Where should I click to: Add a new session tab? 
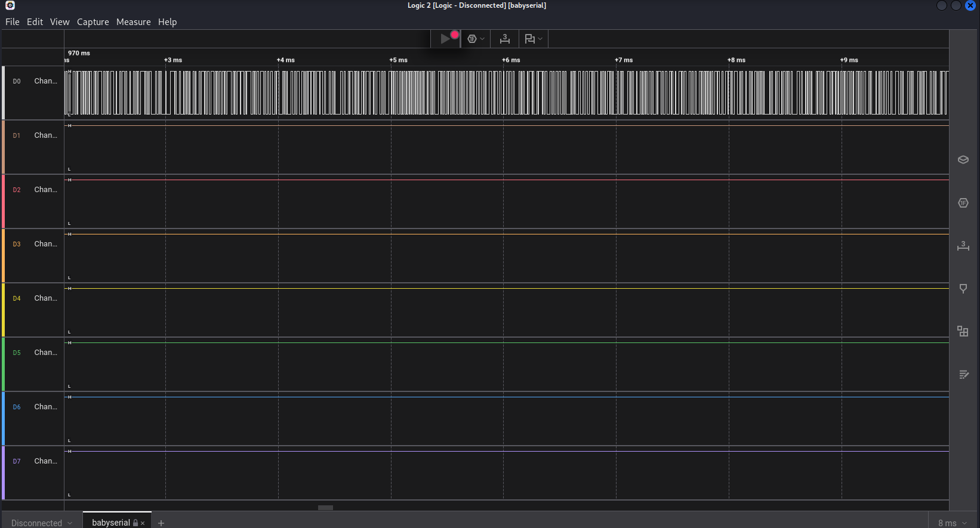point(161,523)
